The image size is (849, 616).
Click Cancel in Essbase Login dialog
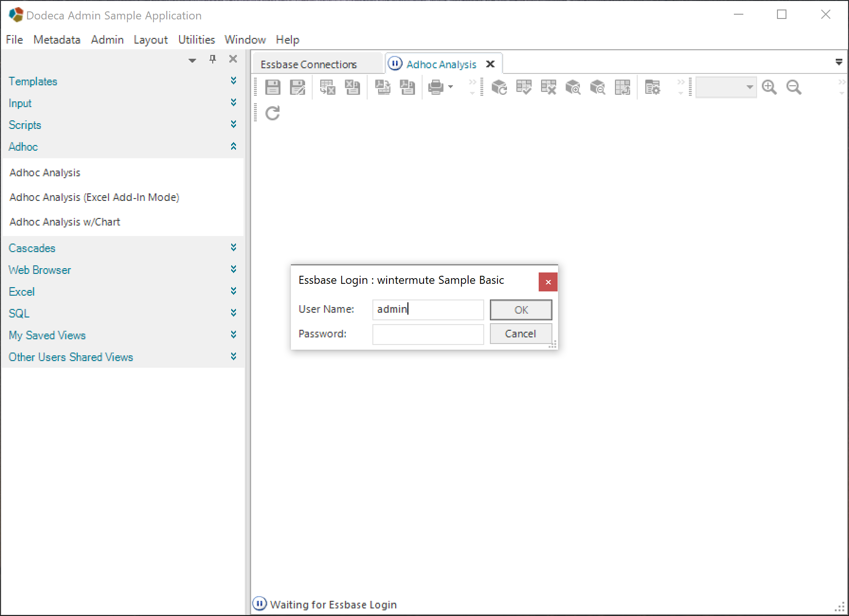521,334
